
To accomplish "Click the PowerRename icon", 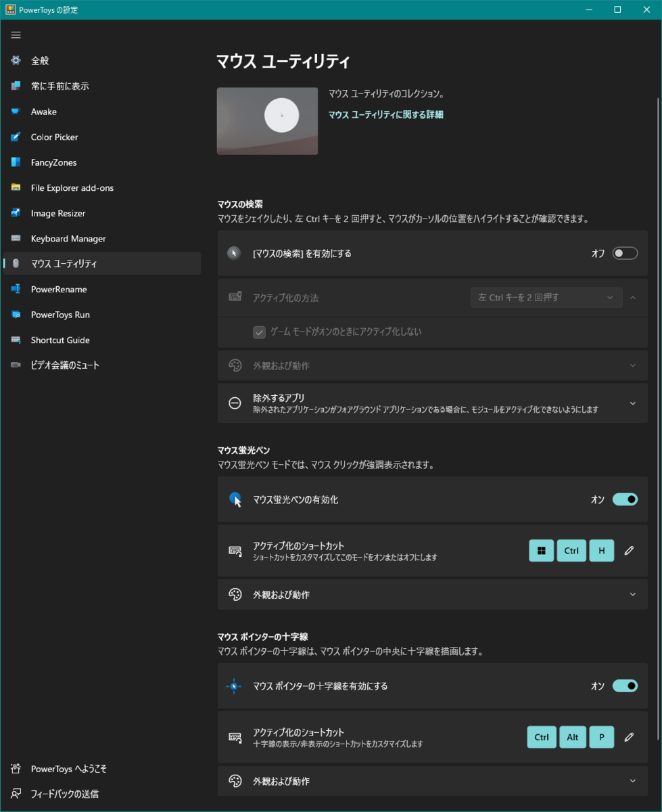I will pyautogui.click(x=16, y=290).
